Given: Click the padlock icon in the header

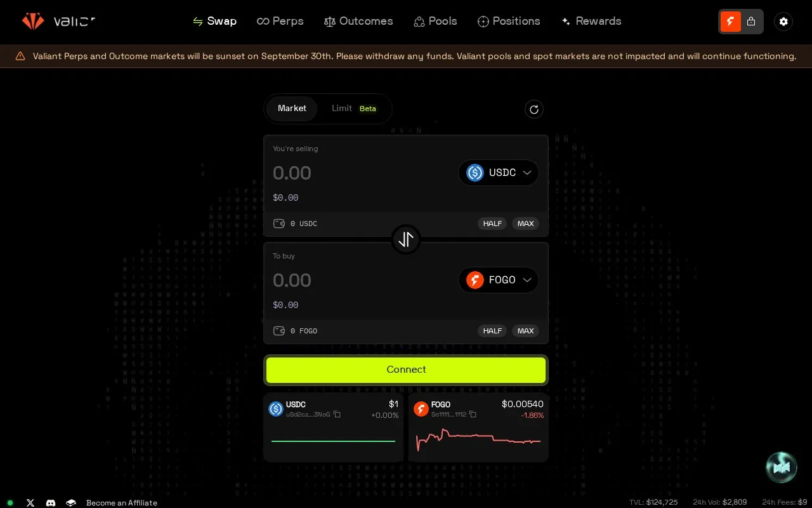Looking at the screenshot, I should (x=751, y=22).
